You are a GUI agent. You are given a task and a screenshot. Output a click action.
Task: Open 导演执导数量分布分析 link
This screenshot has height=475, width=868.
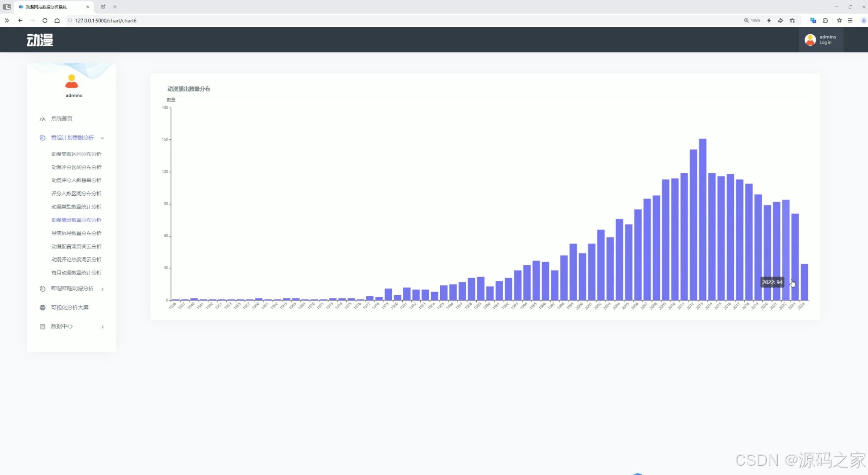pyautogui.click(x=76, y=233)
